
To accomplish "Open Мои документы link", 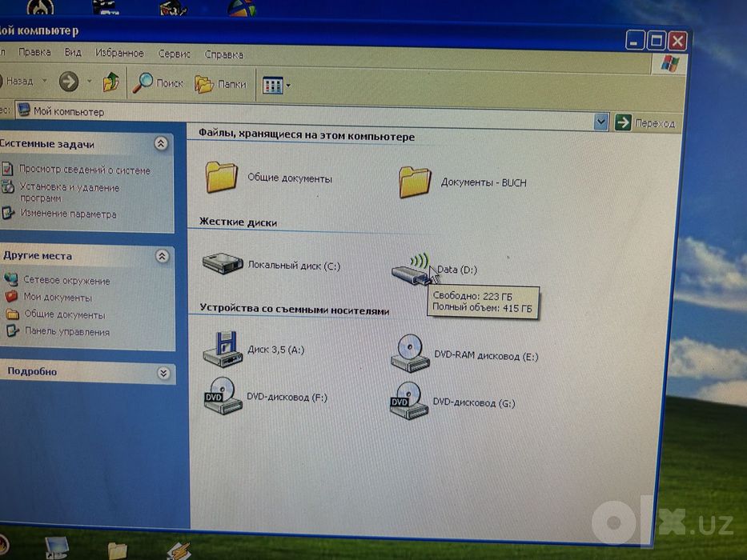I will (58, 297).
